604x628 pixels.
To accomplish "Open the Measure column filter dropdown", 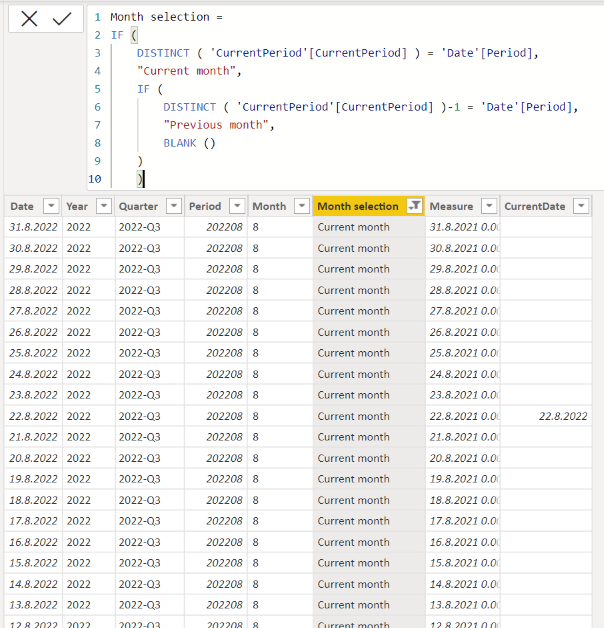I will (x=489, y=206).
